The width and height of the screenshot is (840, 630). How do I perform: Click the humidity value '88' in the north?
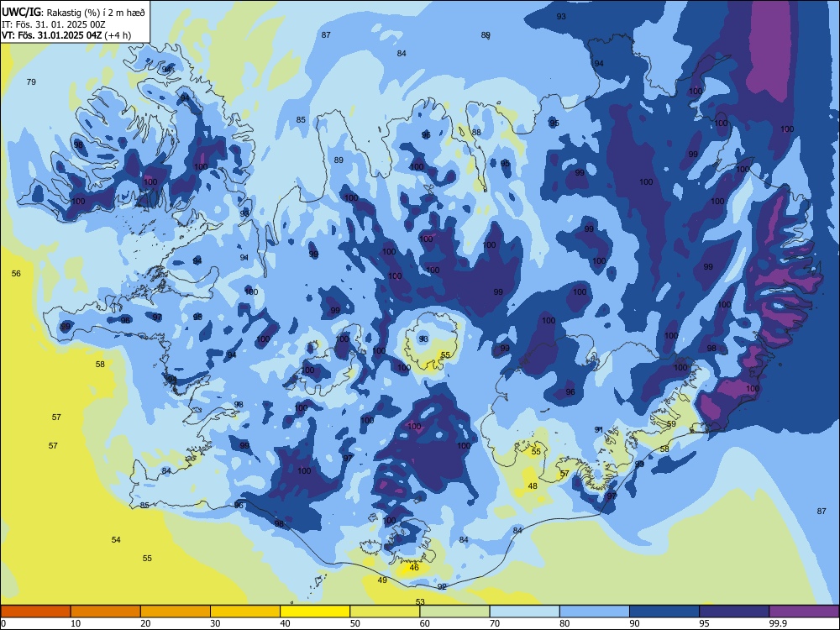[476, 133]
